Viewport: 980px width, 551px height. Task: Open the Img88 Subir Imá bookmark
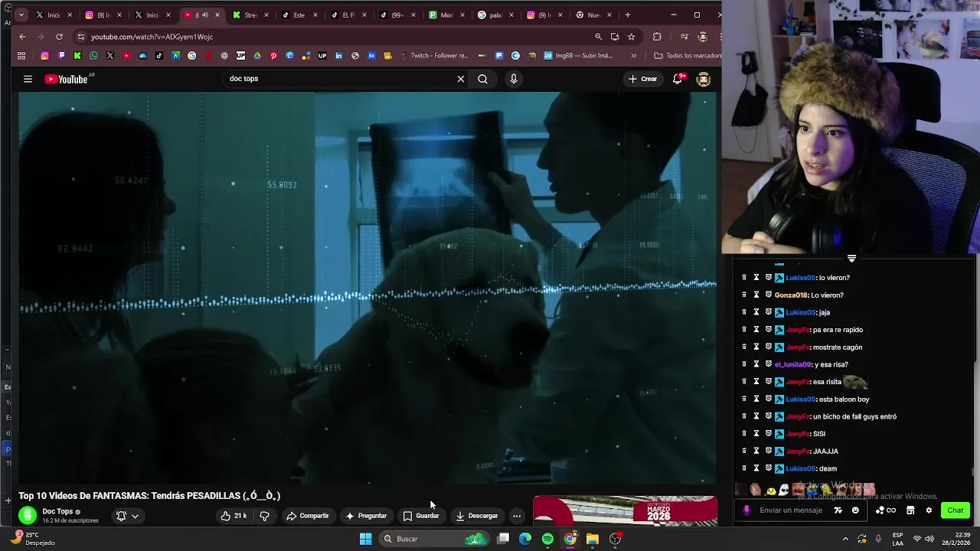tap(578, 56)
